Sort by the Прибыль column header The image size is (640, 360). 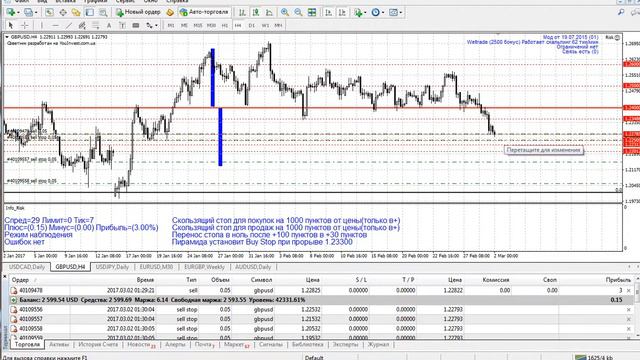tap(618, 280)
